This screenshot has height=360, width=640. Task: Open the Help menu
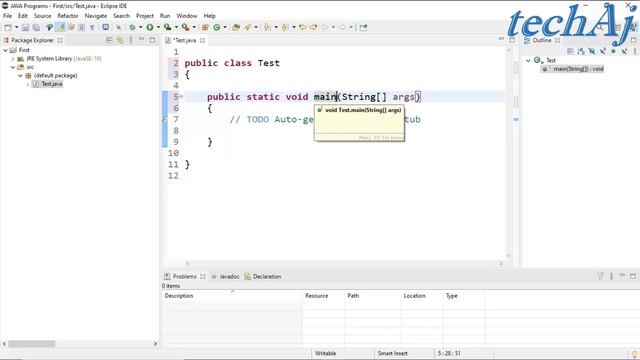coord(209,16)
